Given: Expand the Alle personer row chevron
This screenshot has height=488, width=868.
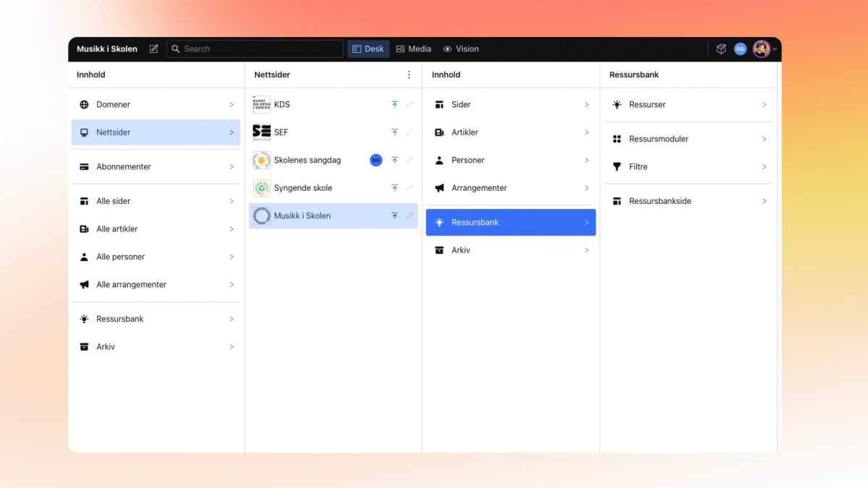Looking at the screenshot, I should (231, 257).
